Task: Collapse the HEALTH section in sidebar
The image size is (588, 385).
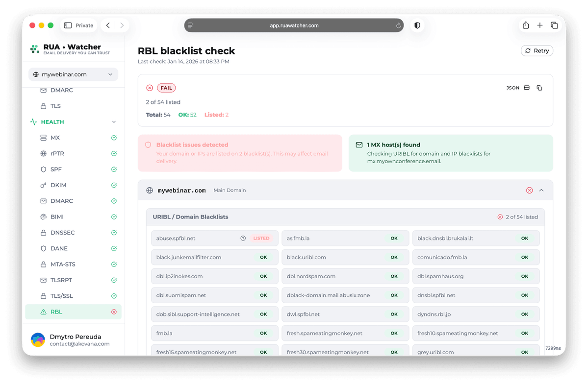Action: click(113, 121)
